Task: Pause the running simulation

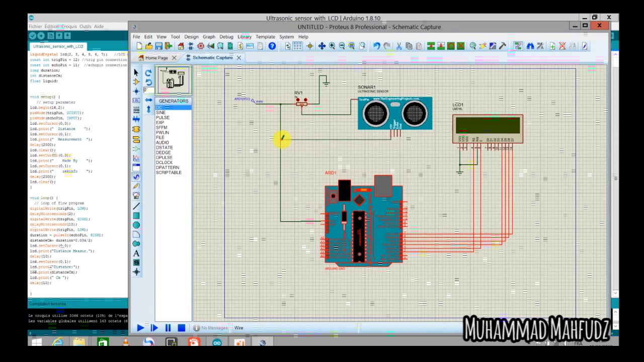Action: point(168,328)
